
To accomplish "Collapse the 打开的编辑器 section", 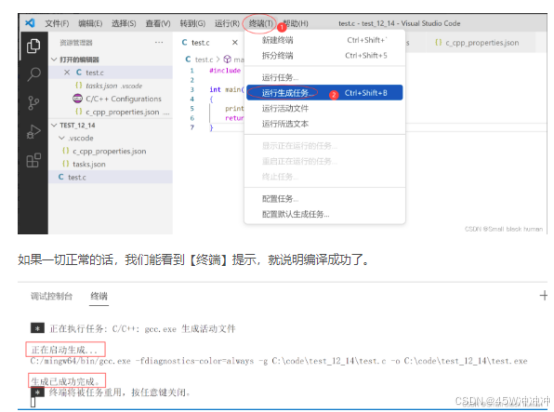I will coord(54,59).
